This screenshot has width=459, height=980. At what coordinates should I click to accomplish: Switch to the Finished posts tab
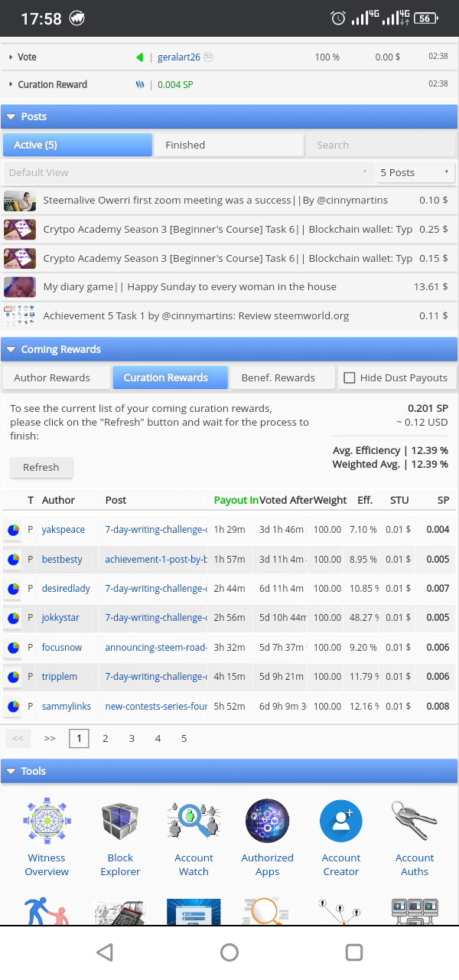229,145
